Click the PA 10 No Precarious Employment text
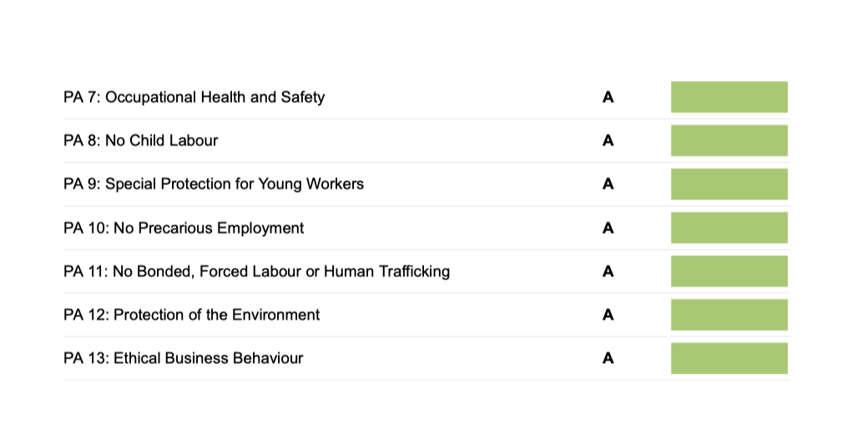This screenshot has width=868, height=442. coord(184,228)
